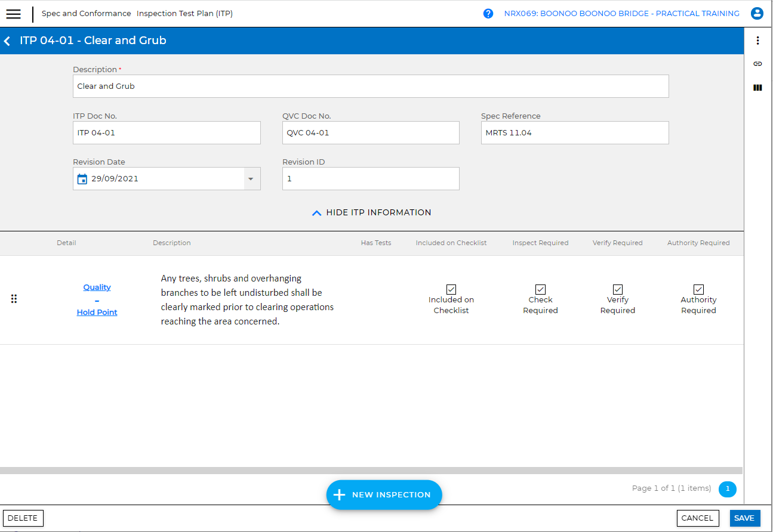Click the drag handle on inspection row

[x=14, y=299]
